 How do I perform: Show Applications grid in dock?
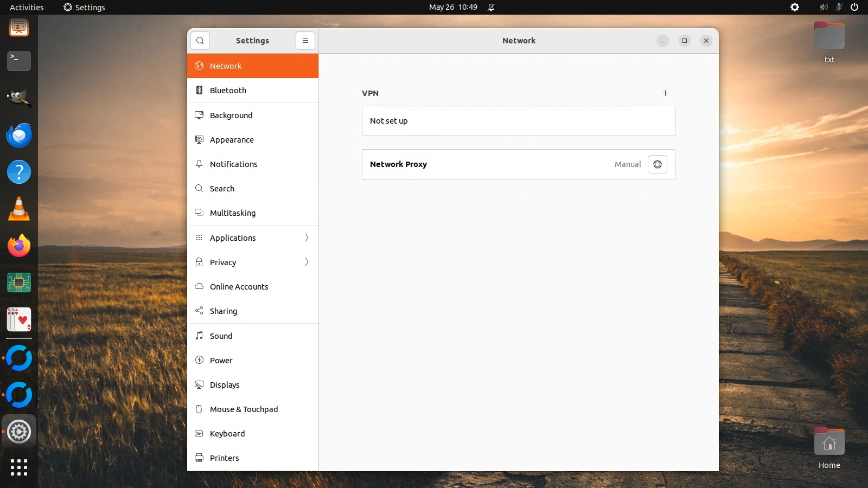[19, 467]
